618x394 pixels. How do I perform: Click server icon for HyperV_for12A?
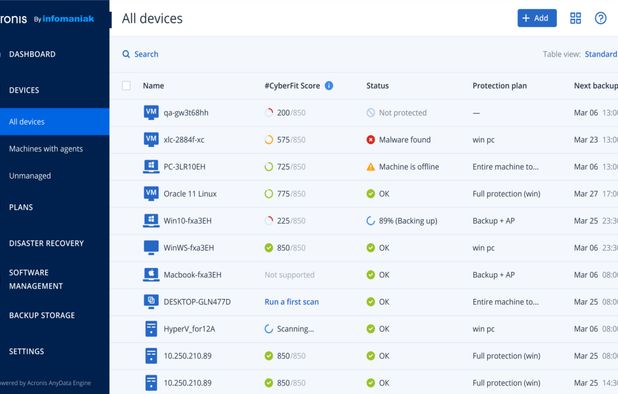[x=151, y=329]
